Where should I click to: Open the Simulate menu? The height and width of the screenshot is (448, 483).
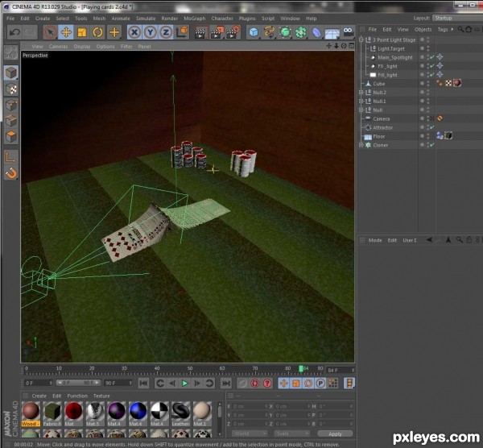pyautogui.click(x=146, y=19)
